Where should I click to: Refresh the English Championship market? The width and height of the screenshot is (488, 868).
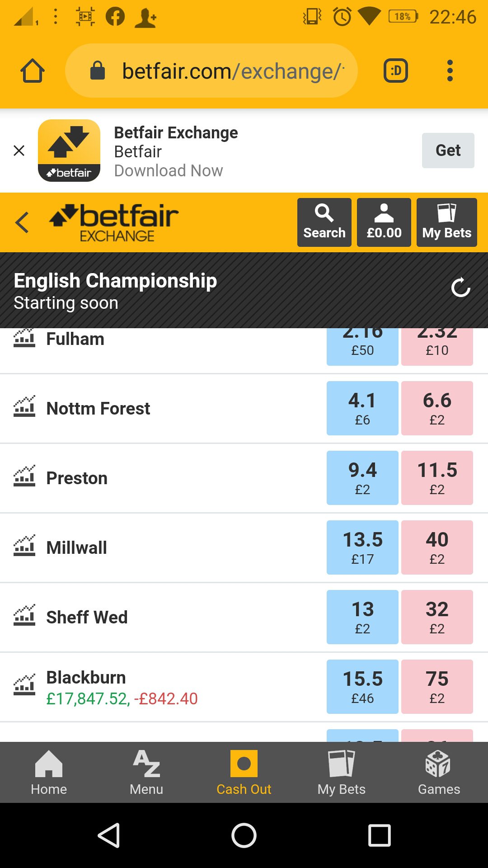point(461,288)
